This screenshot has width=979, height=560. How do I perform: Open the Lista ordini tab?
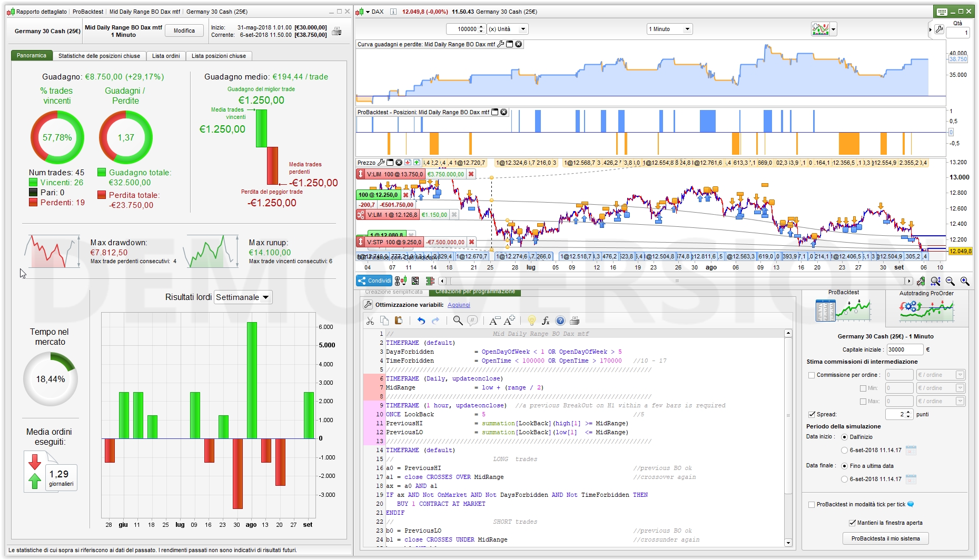click(166, 56)
